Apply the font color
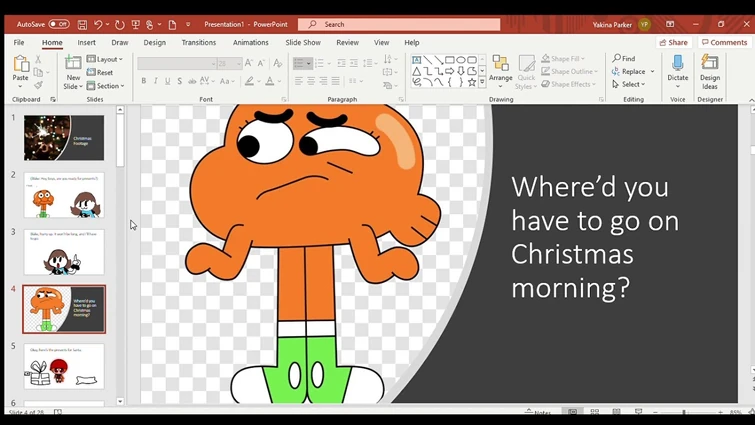The width and height of the screenshot is (755, 425). tap(270, 81)
